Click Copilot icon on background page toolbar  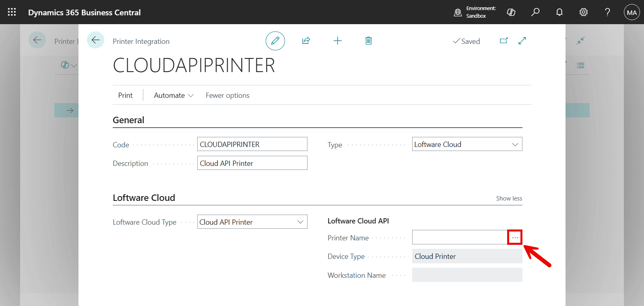(65, 65)
